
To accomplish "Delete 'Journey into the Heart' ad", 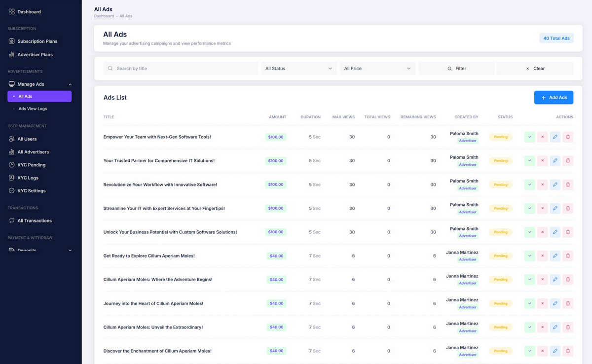I will (568, 303).
